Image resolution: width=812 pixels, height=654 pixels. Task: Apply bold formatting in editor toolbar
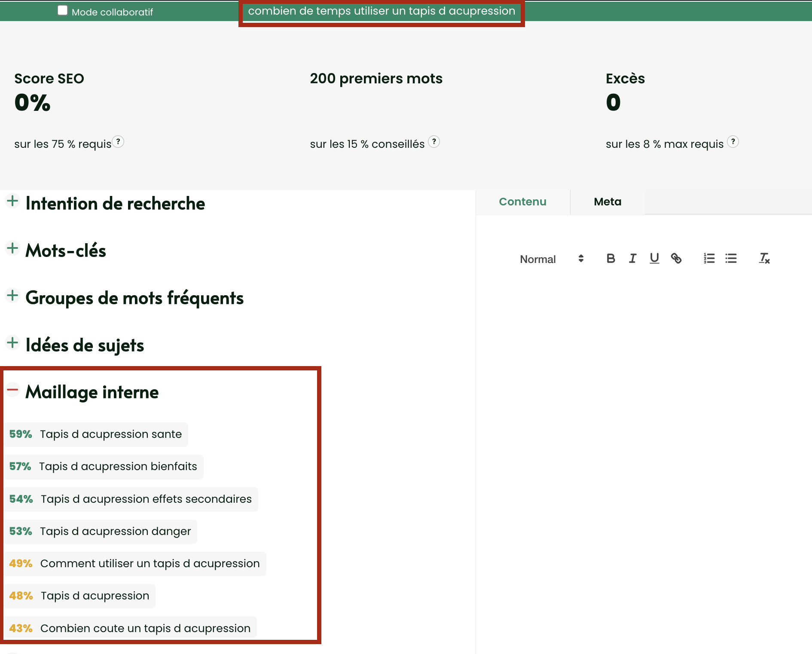tap(611, 258)
